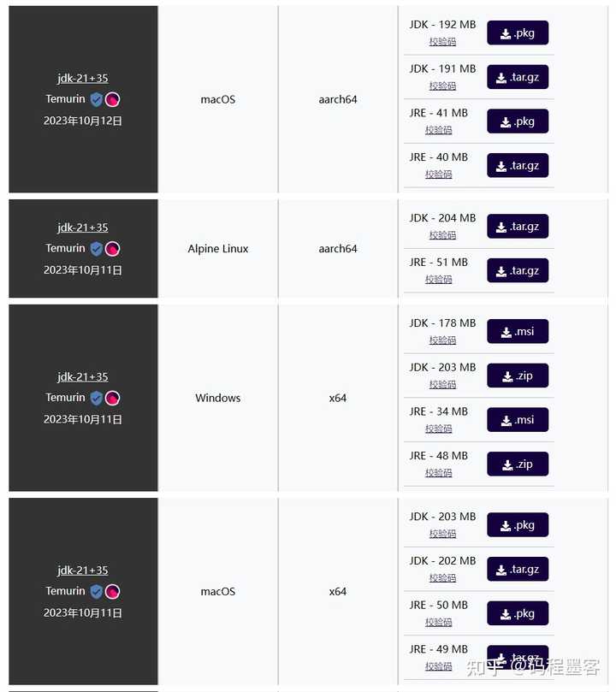
Task: View the checksum for macOS x64 JDK 203 MB
Action: coord(442,534)
